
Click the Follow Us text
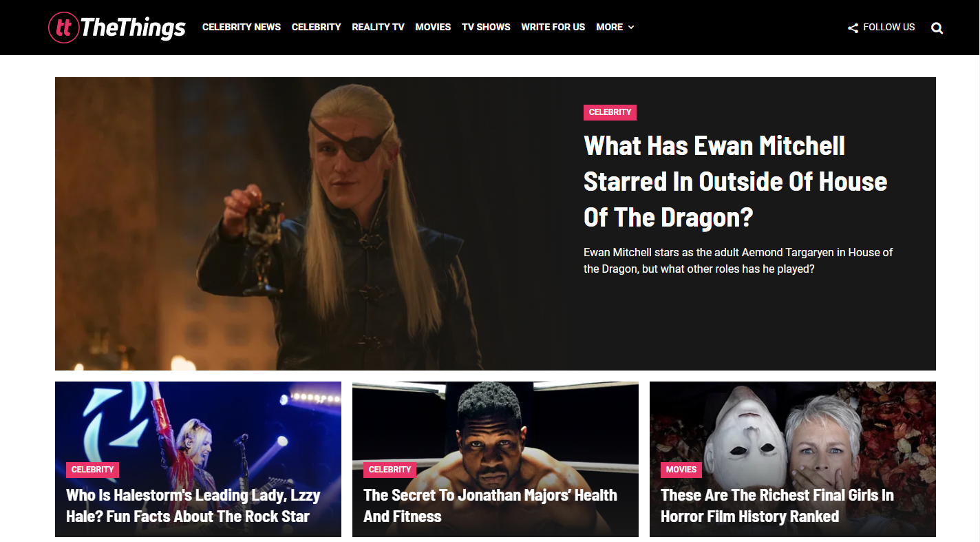click(889, 27)
